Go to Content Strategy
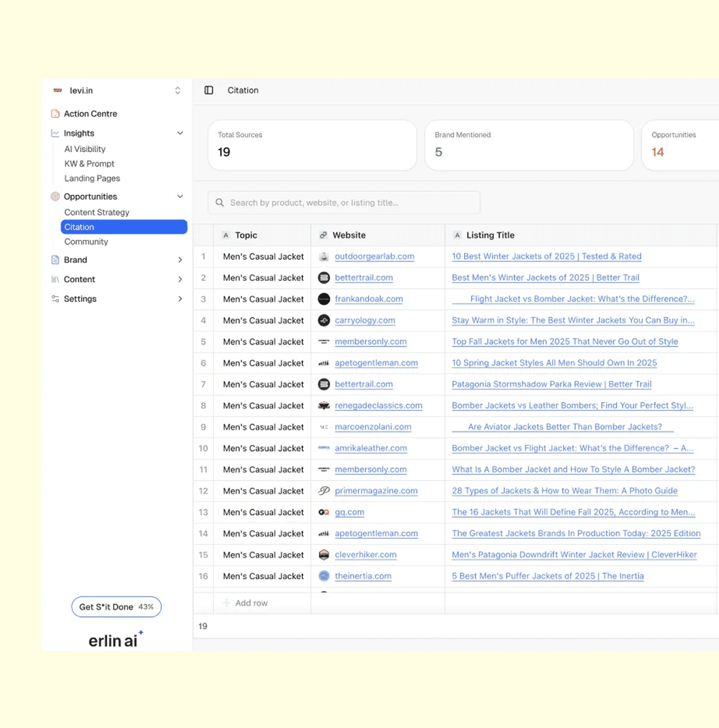The width and height of the screenshot is (719, 728). pos(97,212)
